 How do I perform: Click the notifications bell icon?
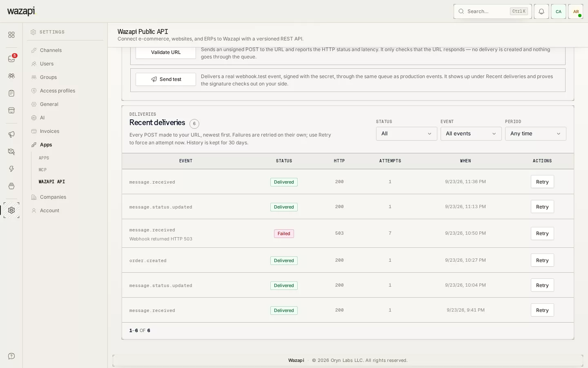[541, 11]
